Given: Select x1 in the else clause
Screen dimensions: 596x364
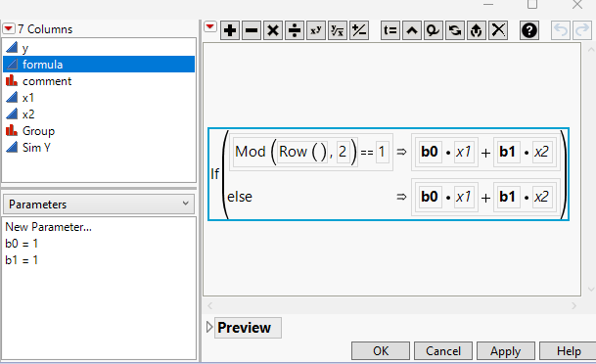Looking at the screenshot, I should 463,197.
